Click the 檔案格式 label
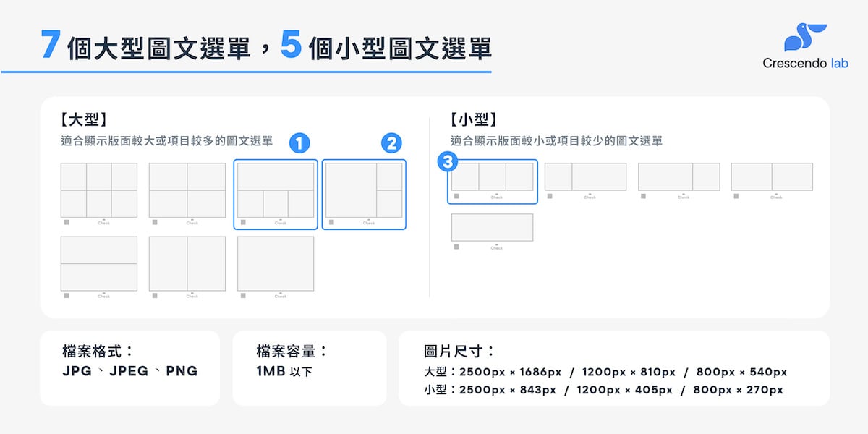The width and height of the screenshot is (868, 434). click(98, 352)
